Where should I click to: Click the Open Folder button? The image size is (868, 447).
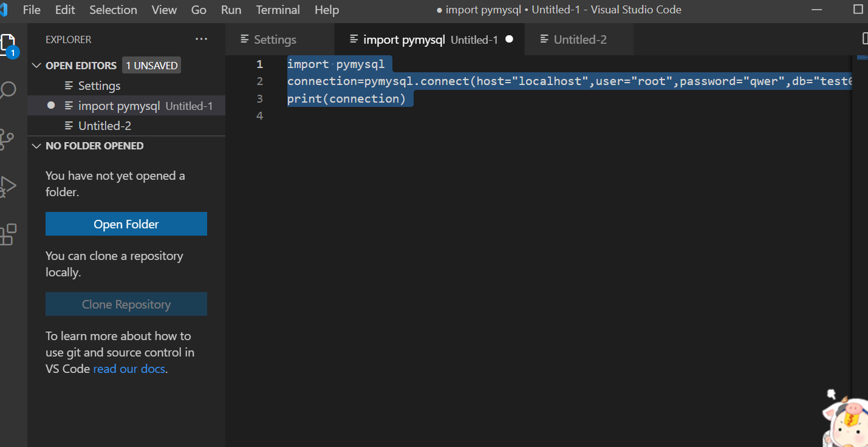(126, 224)
